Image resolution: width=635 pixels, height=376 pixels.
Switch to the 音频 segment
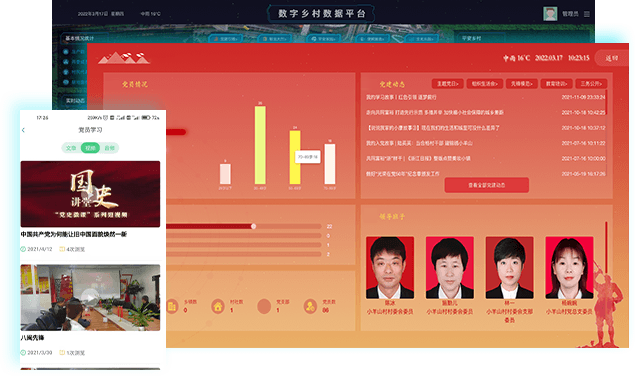109,148
